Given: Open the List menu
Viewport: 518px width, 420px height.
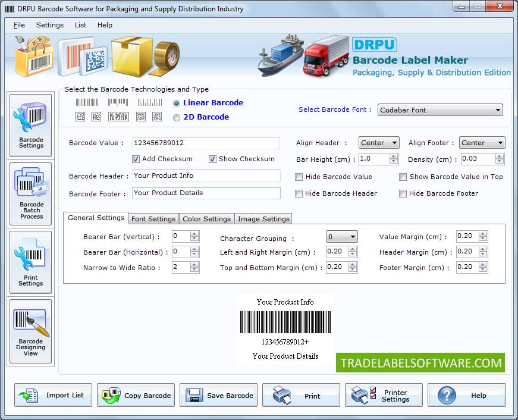Looking at the screenshot, I should [x=80, y=25].
